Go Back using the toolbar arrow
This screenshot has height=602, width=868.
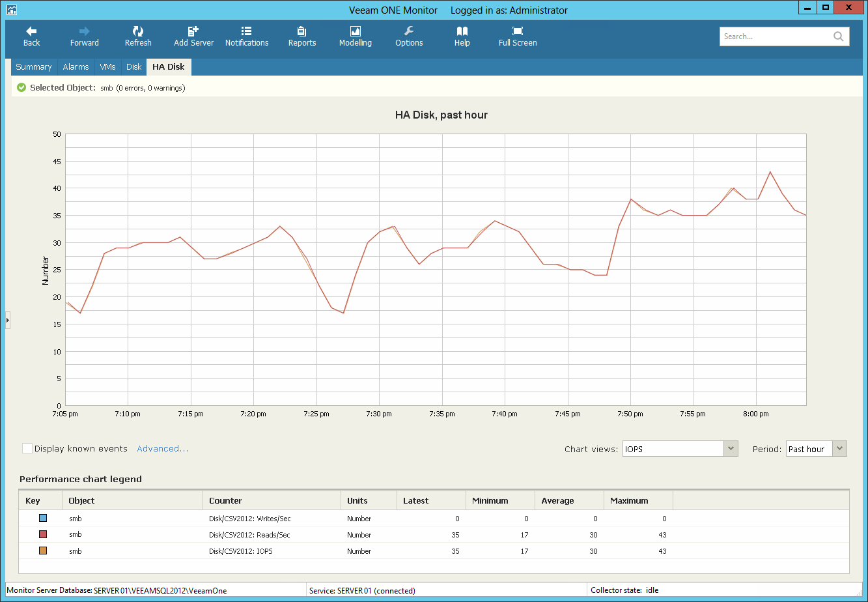[x=31, y=36]
